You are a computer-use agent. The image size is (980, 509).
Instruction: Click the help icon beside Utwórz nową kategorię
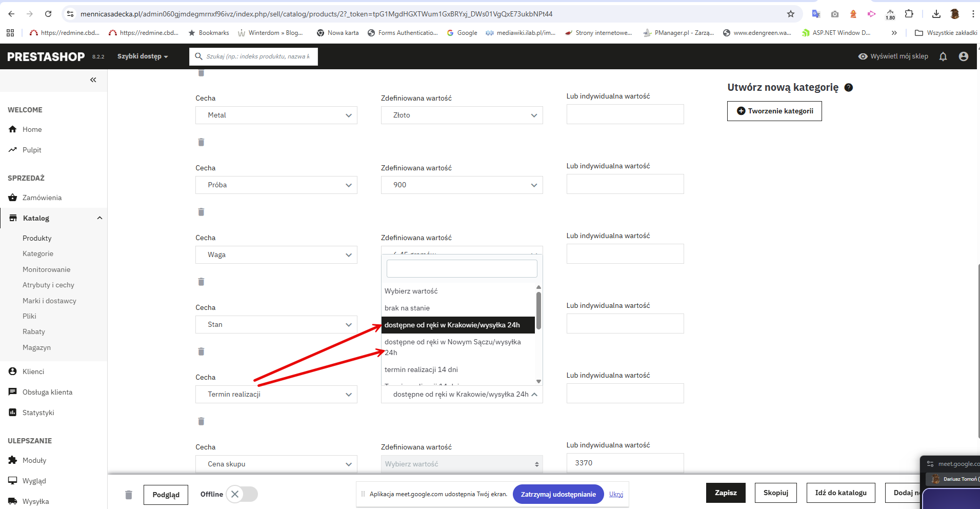(849, 87)
